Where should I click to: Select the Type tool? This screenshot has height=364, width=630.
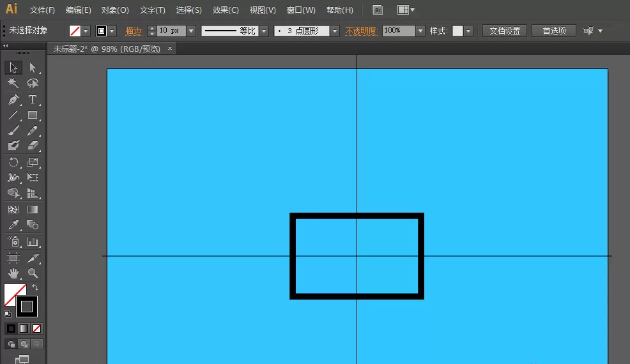click(33, 99)
